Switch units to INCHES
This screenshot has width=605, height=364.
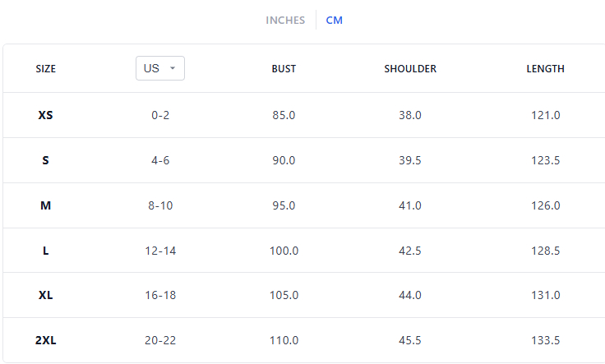[285, 21]
